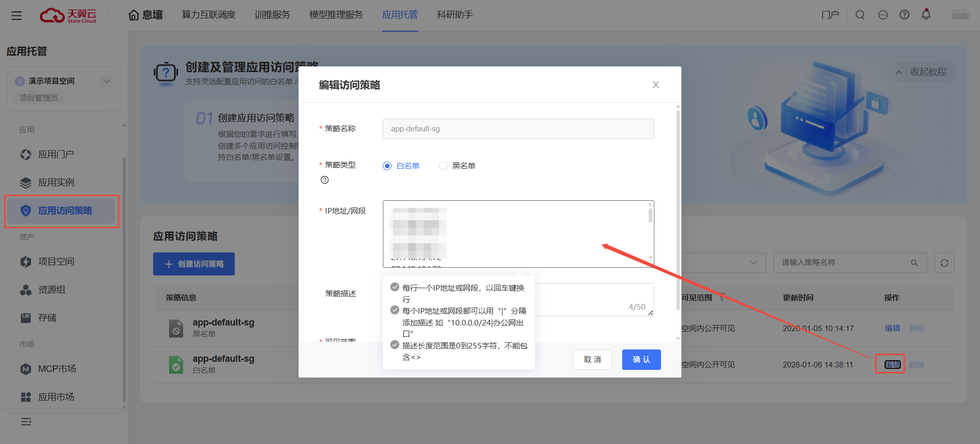
Task: Open the notification bell icon
Action: tap(926, 15)
